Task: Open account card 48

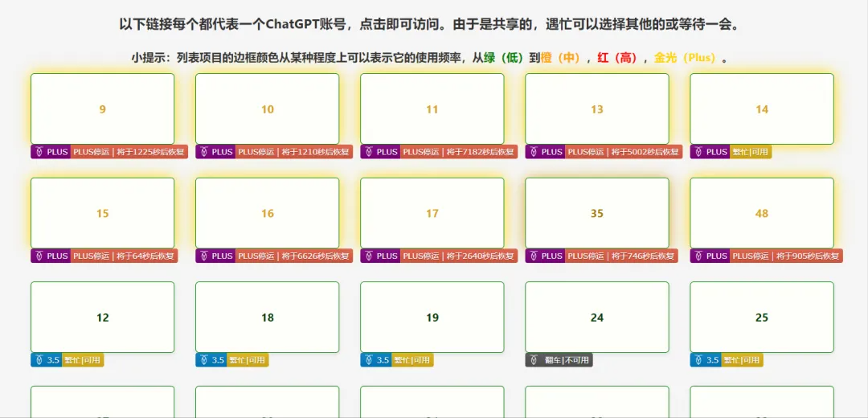Action: (761, 213)
